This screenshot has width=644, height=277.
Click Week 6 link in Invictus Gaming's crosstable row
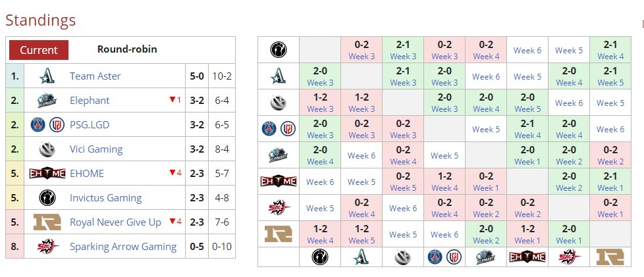(x=527, y=50)
